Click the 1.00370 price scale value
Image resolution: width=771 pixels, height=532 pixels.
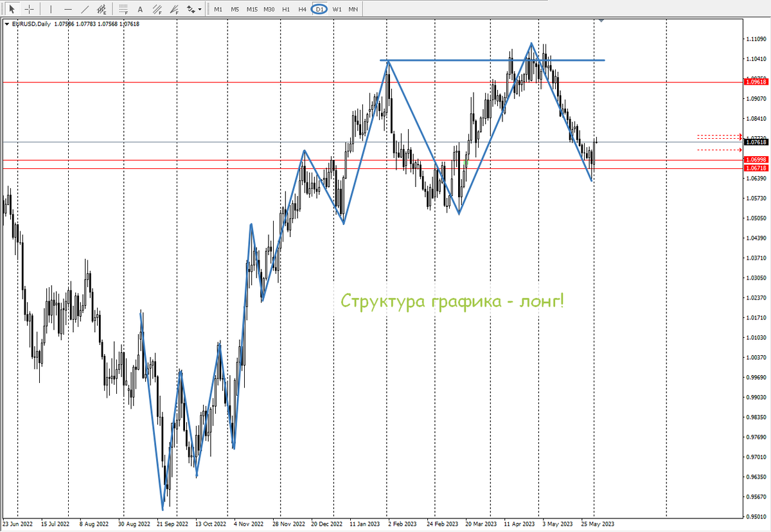pos(755,357)
